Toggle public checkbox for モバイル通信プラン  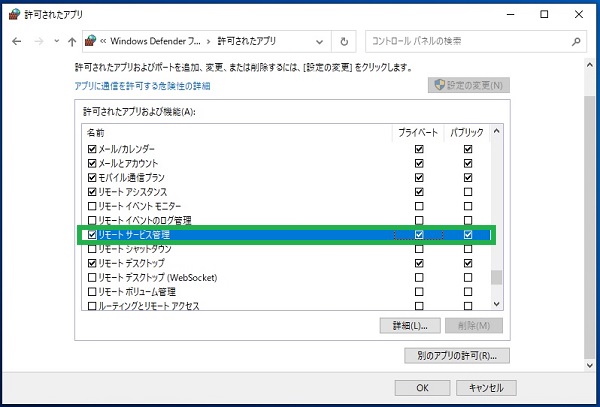(468, 177)
